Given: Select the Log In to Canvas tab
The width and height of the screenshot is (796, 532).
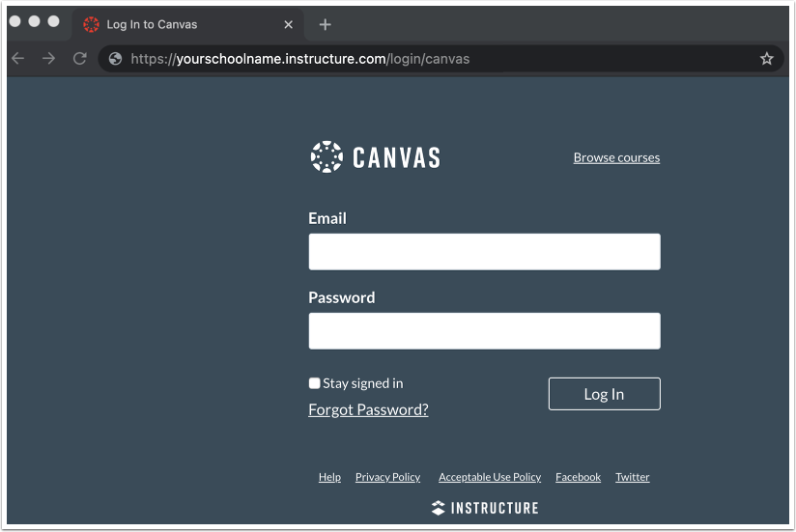Looking at the screenshot, I should point(187,24).
